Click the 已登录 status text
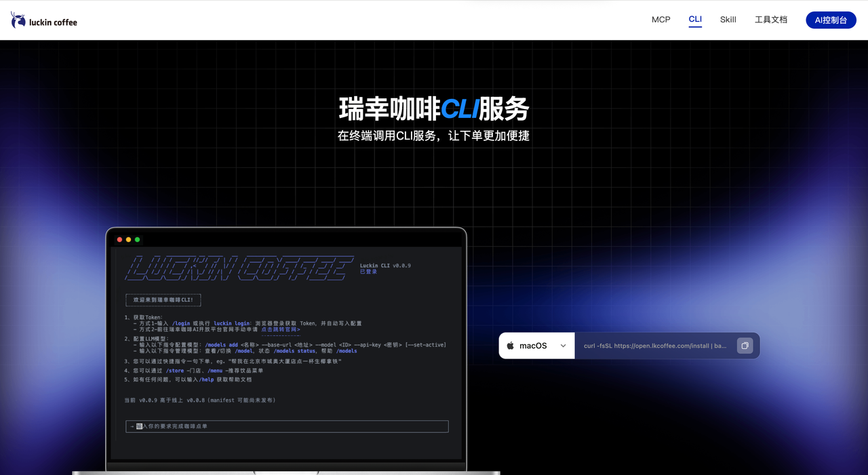 click(x=368, y=272)
